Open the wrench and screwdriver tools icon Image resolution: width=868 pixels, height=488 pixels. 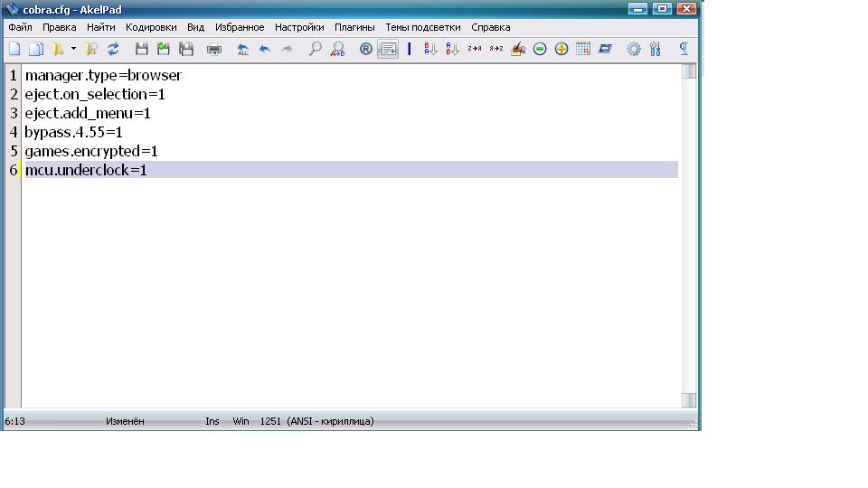pyautogui.click(x=656, y=49)
